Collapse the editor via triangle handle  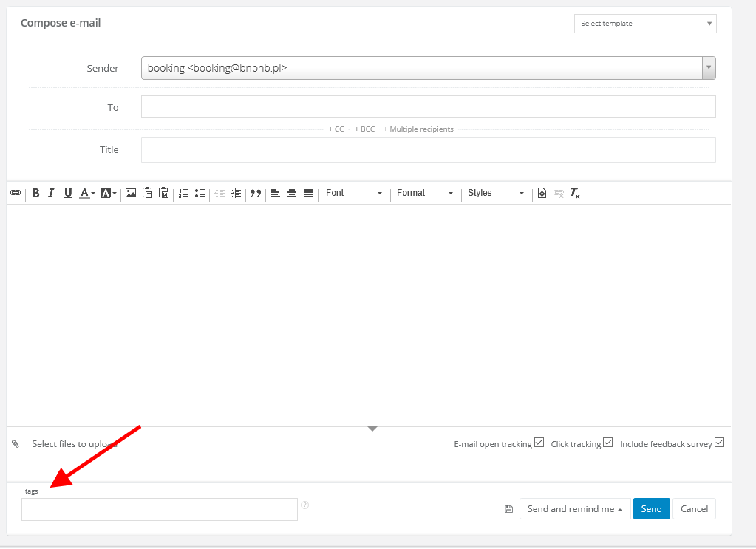(x=372, y=429)
